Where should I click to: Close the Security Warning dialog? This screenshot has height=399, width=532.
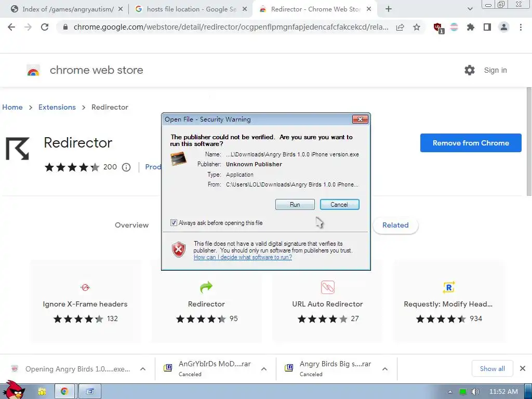[x=360, y=119]
